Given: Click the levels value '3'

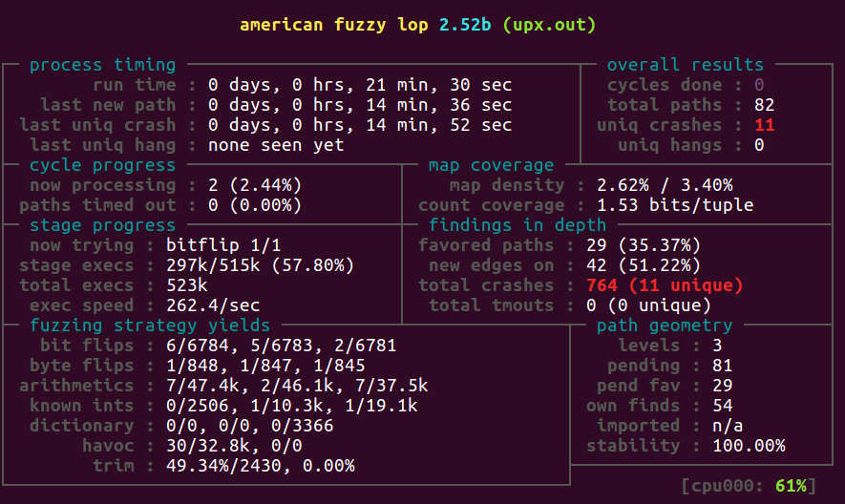Looking at the screenshot, I should [x=717, y=346].
